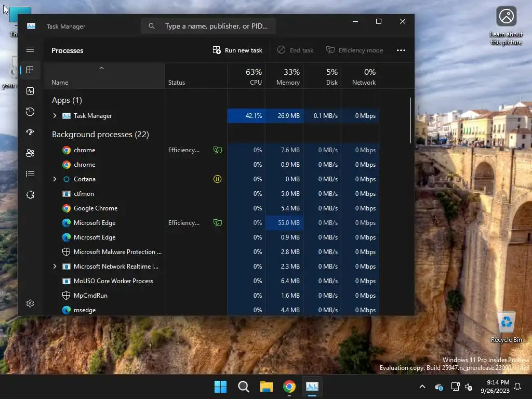The width and height of the screenshot is (532, 399).
Task: Click the msedge process icon
Action: [x=66, y=310]
